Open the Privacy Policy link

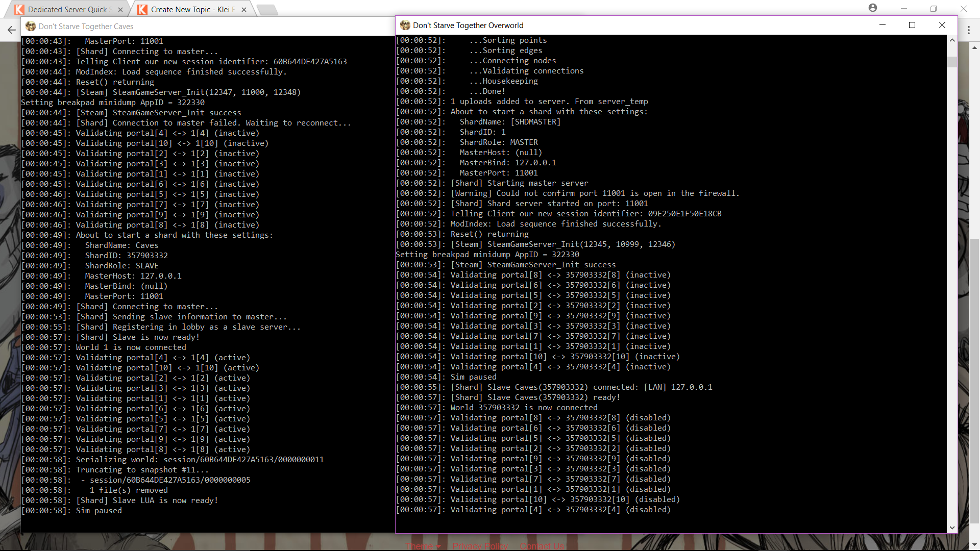tap(480, 546)
